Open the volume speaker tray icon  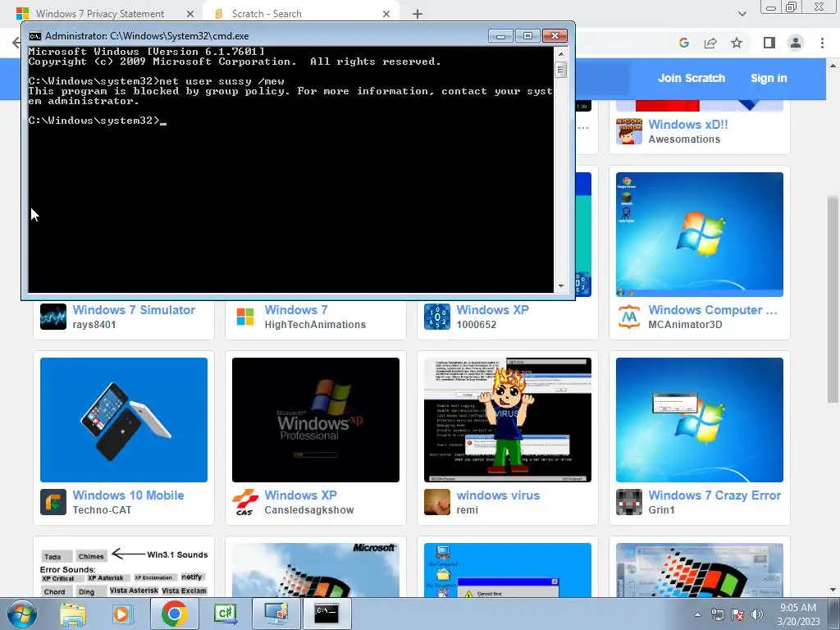pos(757,614)
